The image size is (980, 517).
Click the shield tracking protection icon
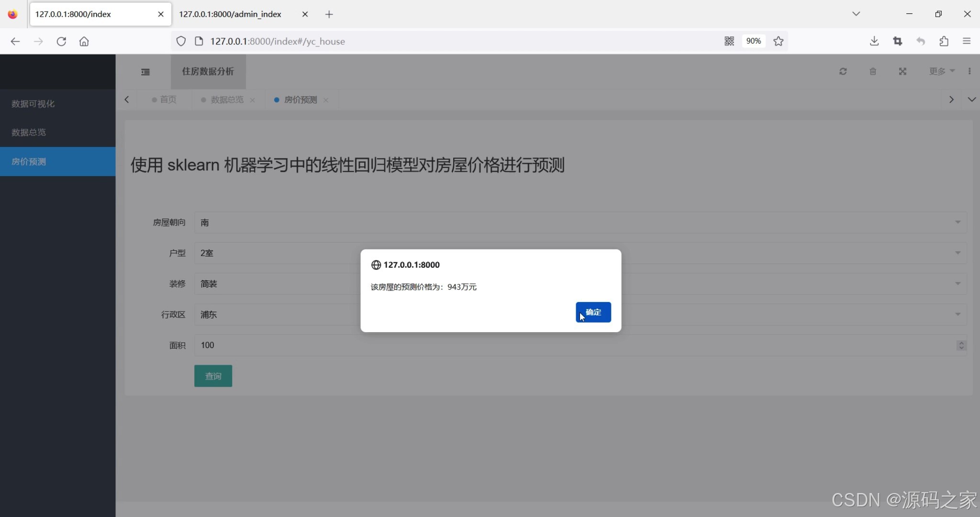pyautogui.click(x=181, y=41)
